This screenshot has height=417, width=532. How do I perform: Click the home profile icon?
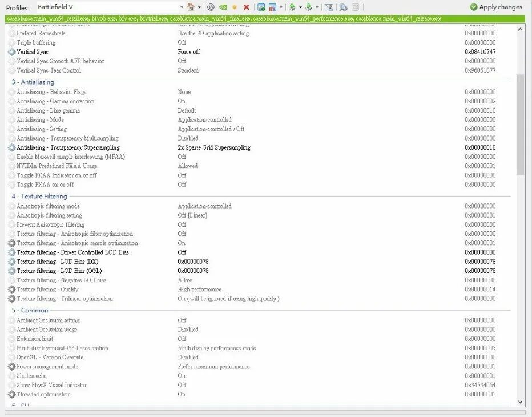191,7
